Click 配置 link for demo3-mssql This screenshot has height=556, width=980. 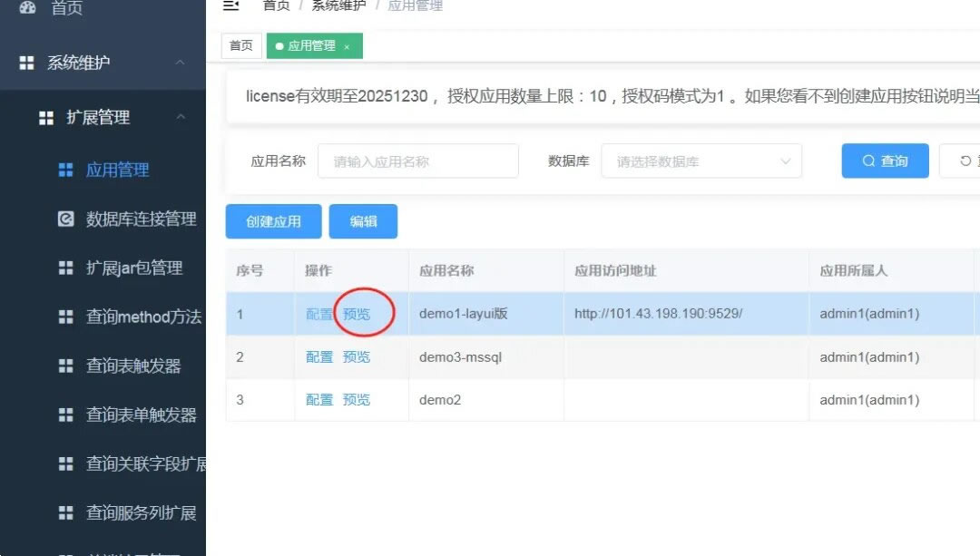(319, 356)
